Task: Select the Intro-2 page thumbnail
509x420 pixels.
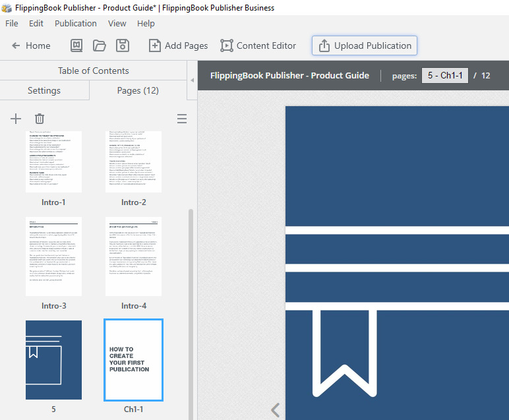Action: point(133,162)
